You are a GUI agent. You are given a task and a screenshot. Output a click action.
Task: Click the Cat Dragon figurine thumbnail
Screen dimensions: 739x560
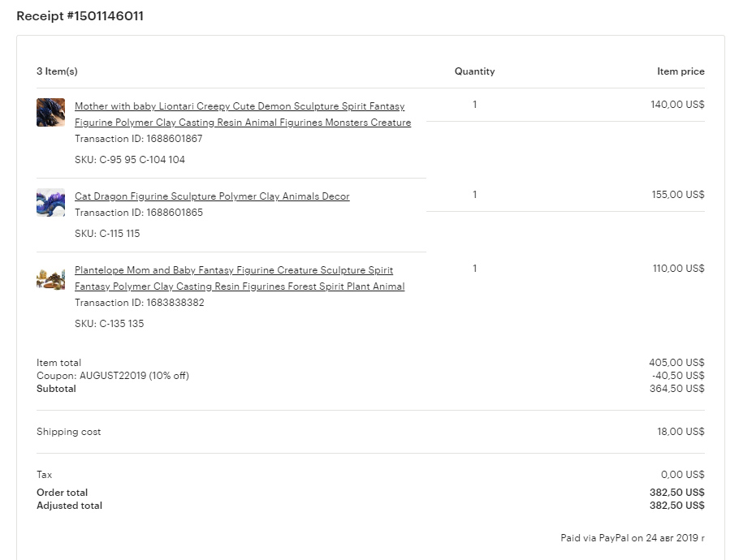click(x=51, y=203)
